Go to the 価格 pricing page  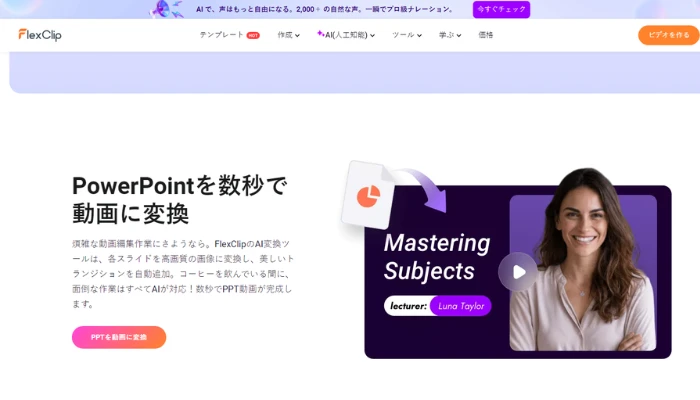pos(486,35)
